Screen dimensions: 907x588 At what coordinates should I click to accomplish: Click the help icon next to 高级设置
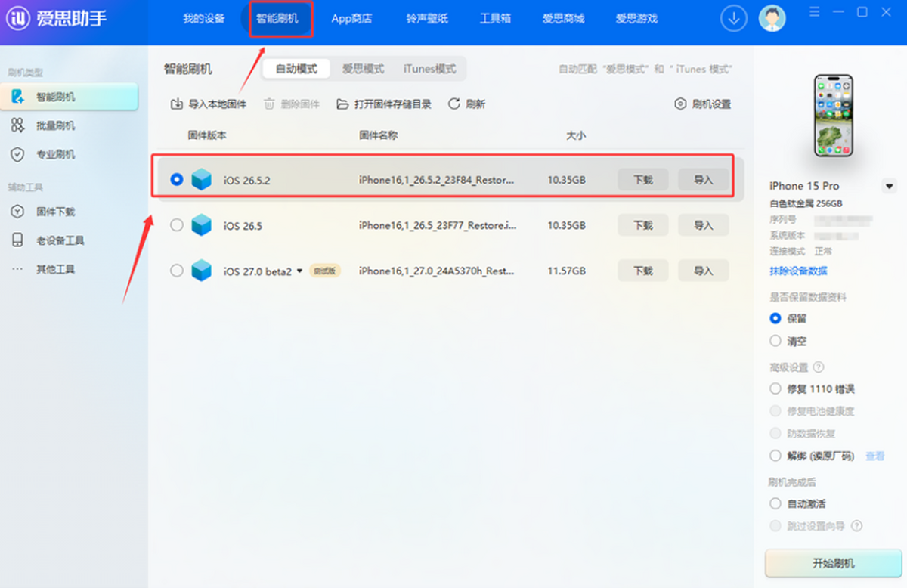[x=819, y=367]
